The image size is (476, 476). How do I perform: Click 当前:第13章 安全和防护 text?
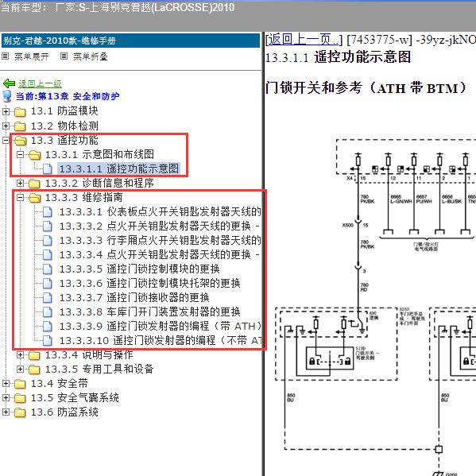pos(68,96)
